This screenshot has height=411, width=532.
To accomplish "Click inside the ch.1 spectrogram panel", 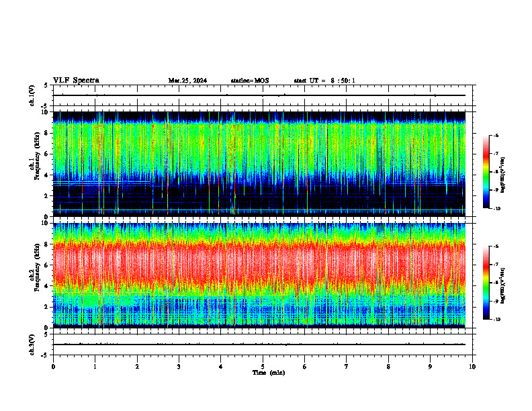I will pyautogui.click(x=259, y=164).
